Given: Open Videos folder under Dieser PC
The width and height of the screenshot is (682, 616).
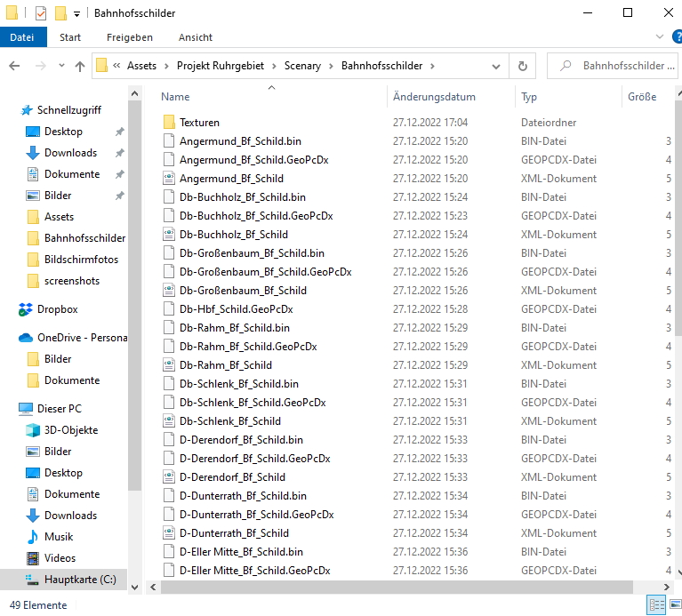Looking at the screenshot, I should (60, 557).
